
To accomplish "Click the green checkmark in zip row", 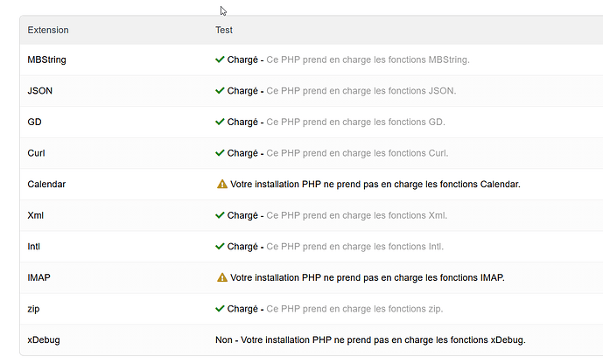I will pyautogui.click(x=221, y=309).
